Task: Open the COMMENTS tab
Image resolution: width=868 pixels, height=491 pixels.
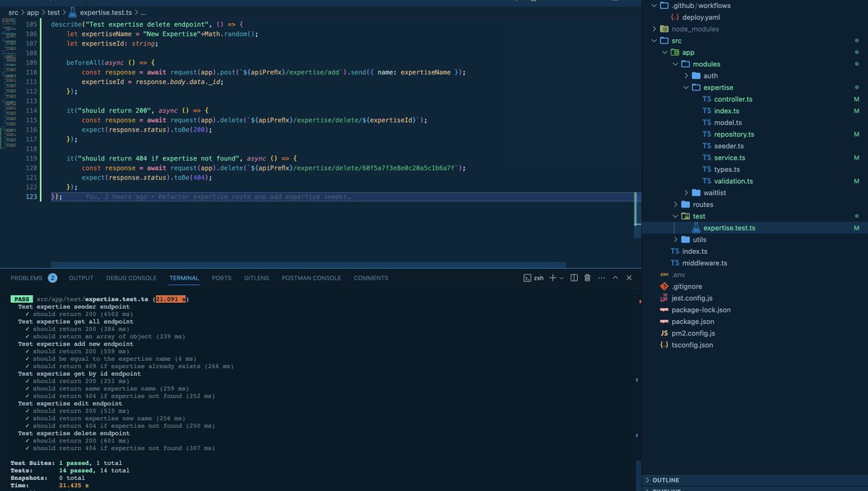Action: (x=371, y=278)
